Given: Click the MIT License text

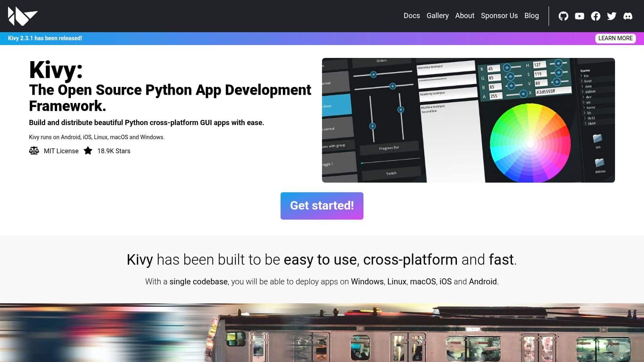Looking at the screenshot, I should (61, 151).
